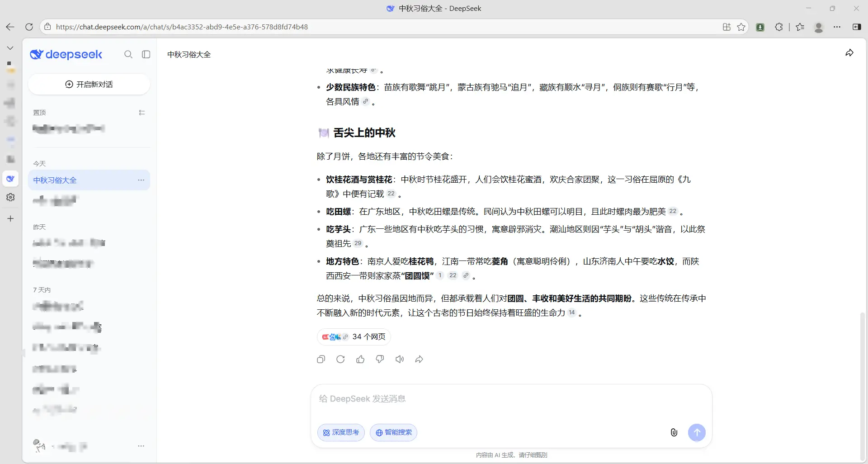Screen dimensions: 868x464
Task: Open citation 14 at end of summary
Action: coord(571,312)
